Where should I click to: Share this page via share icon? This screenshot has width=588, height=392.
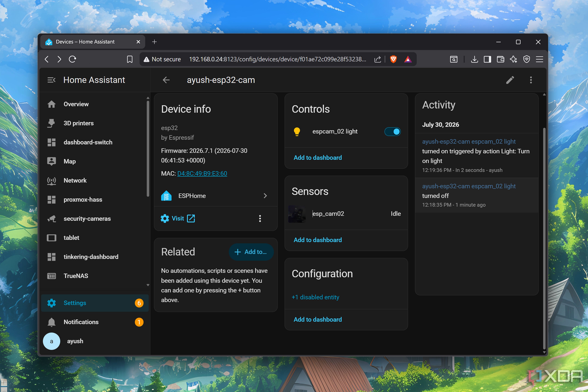click(x=377, y=59)
